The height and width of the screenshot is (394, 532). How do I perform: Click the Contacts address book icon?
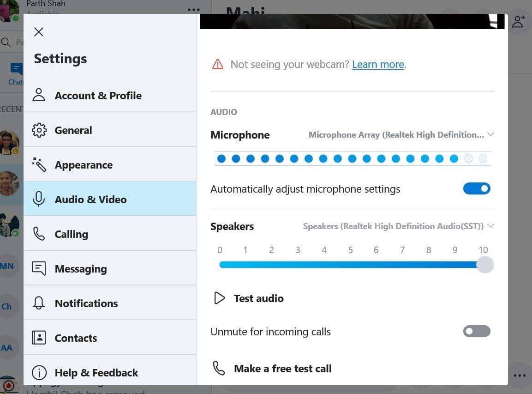(39, 338)
